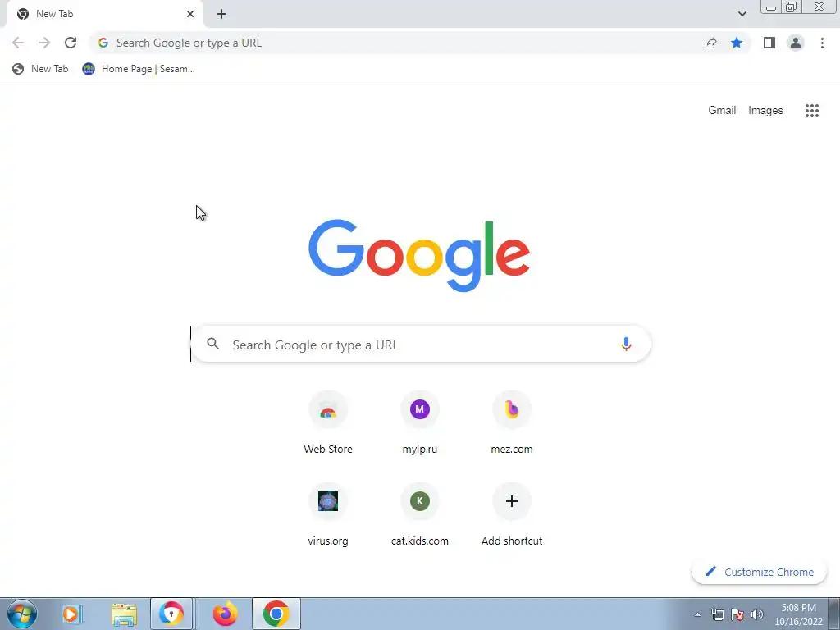Open a new tab with the plus button

click(x=221, y=14)
